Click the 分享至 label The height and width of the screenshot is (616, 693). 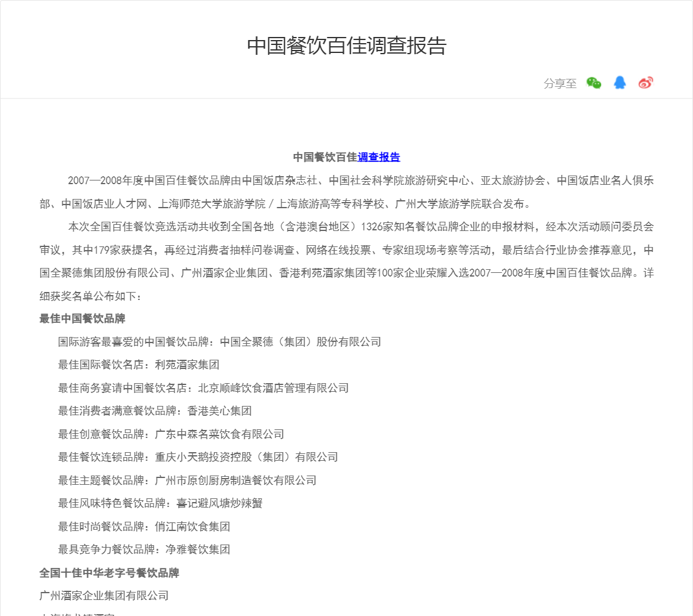560,84
